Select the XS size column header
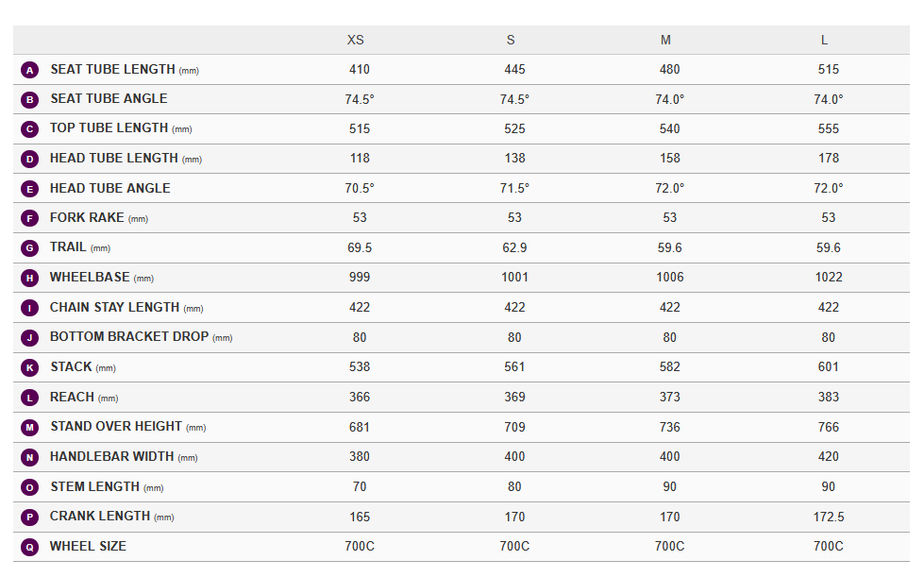This screenshot has height=577, width=924. 356,40
